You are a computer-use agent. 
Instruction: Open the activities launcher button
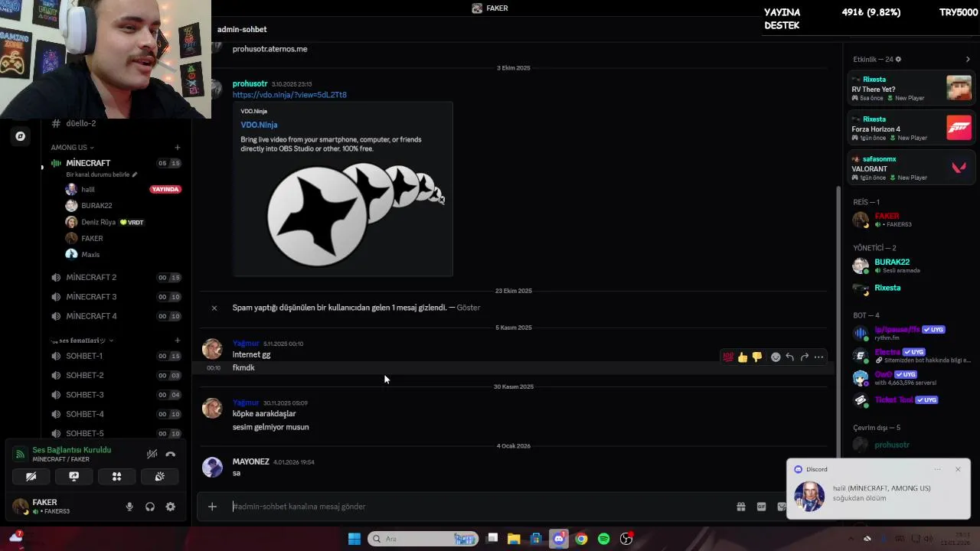click(x=116, y=476)
